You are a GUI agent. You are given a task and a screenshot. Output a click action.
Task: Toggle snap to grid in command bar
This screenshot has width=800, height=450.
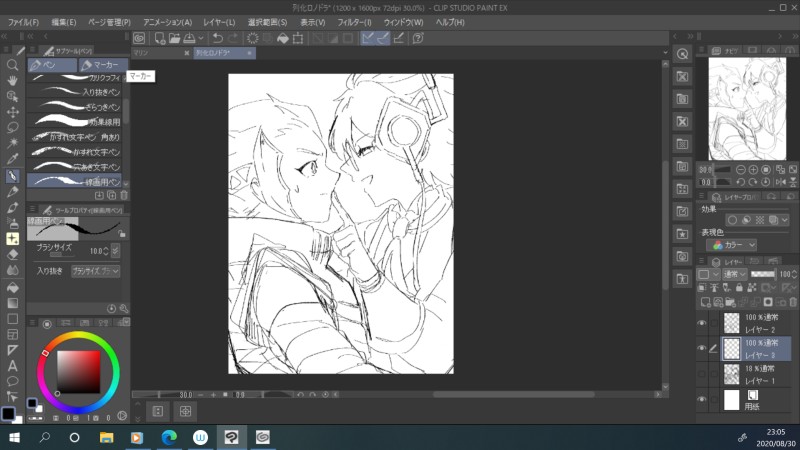tap(399, 38)
